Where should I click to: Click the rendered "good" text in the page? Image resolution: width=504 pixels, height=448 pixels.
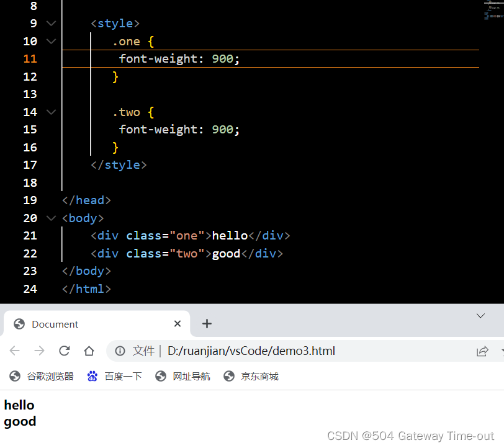(20, 421)
